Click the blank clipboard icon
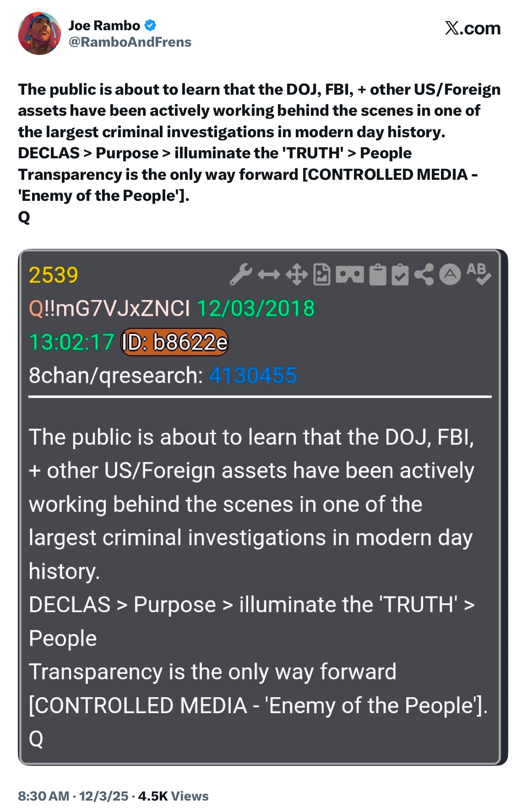 click(x=378, y=274)
